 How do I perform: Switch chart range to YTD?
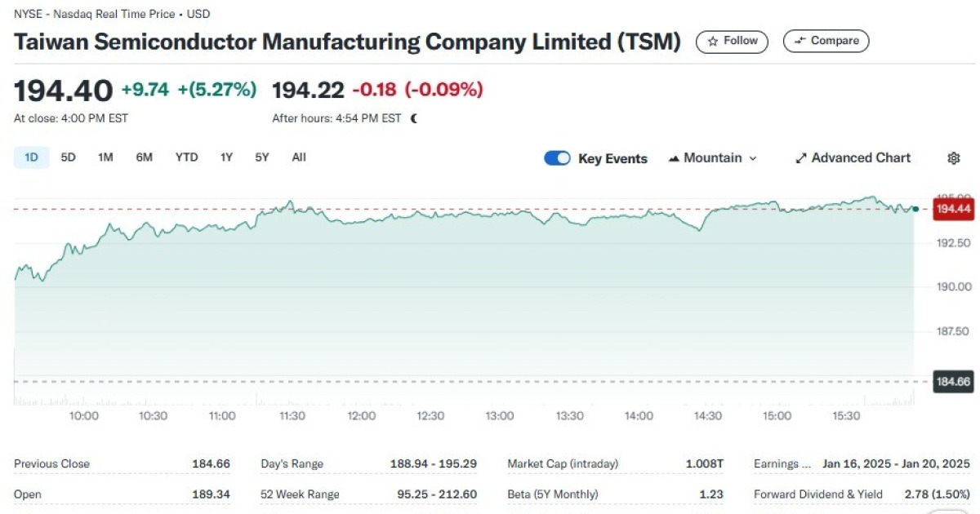[186, 157]
